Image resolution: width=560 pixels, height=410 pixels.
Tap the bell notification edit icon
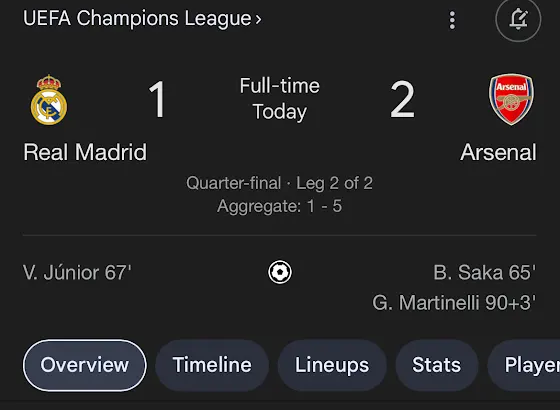(518, 19)
